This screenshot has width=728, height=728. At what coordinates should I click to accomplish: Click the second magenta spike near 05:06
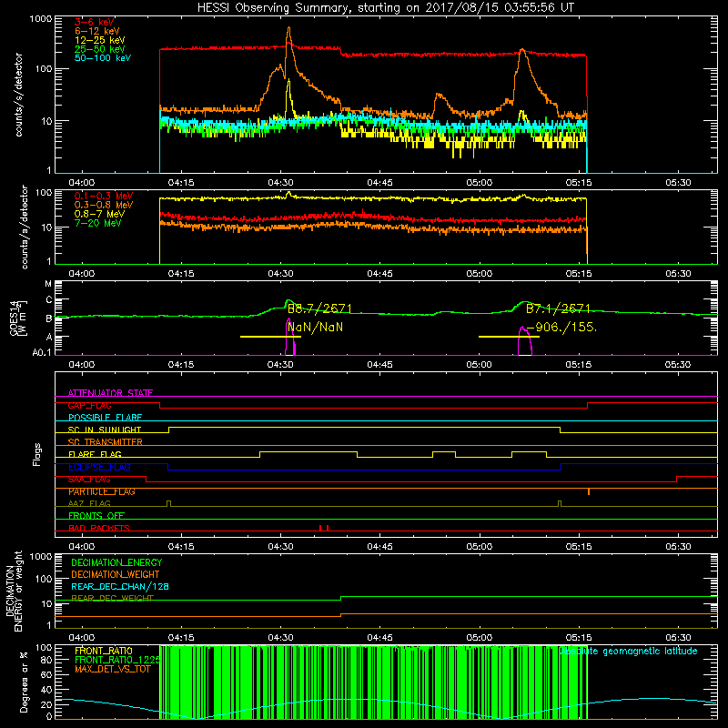point(525,341)
